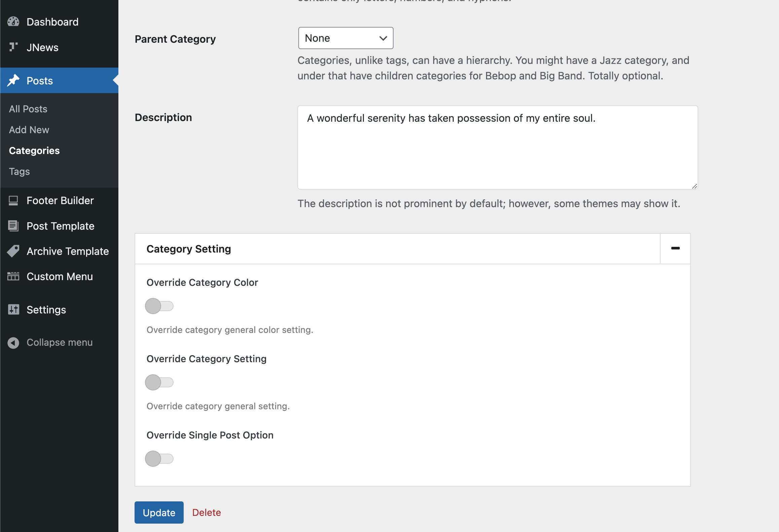The image size is (779, 532).
Task: Click the Dashboard gauge icon
Action: [x=13, y=22]
